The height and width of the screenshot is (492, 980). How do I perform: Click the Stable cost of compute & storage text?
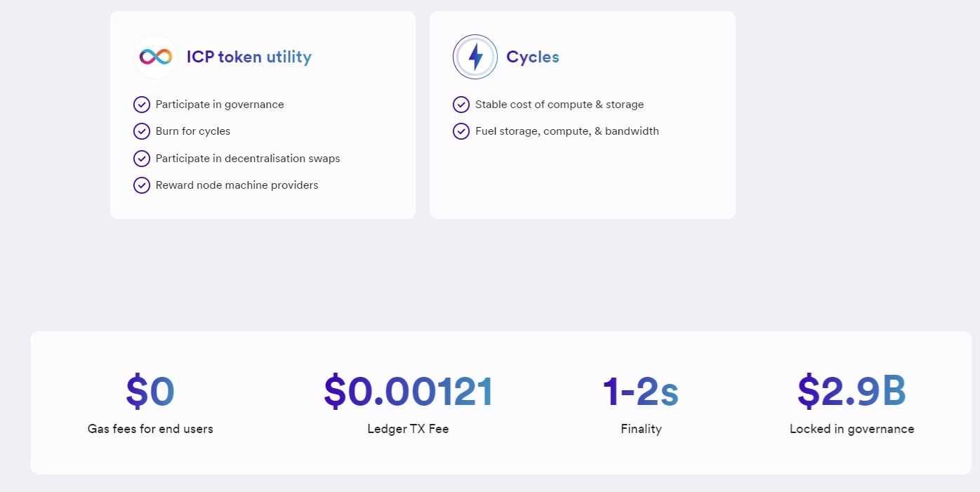coord(559,105)
